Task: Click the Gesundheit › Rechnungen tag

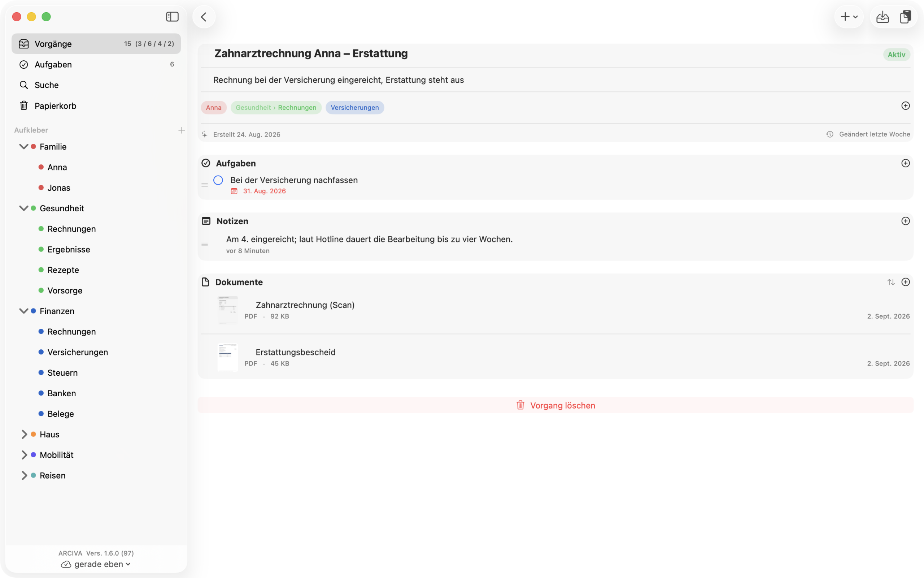Action: pyautogui.click(x=276, y=107)
